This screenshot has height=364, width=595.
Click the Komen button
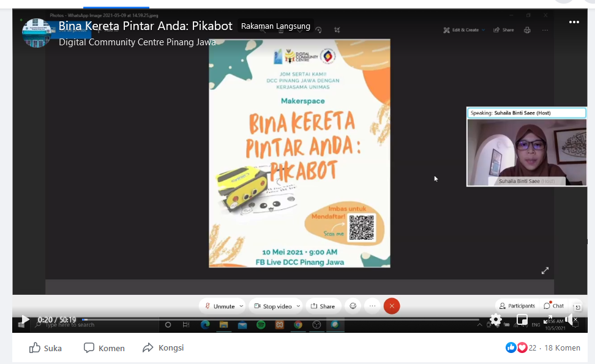click(104, 347)
